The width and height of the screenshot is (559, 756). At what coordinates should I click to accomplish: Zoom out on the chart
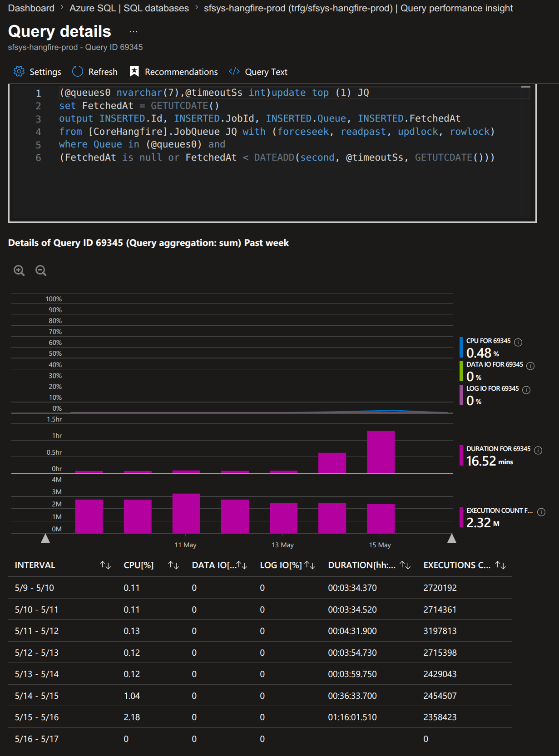click(x=41, y=270)
